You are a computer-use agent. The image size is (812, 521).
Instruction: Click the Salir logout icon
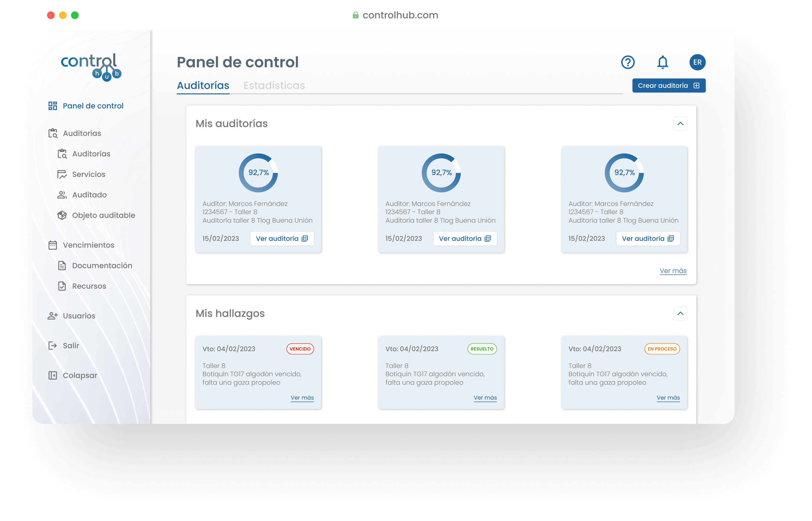click(53, 345)
